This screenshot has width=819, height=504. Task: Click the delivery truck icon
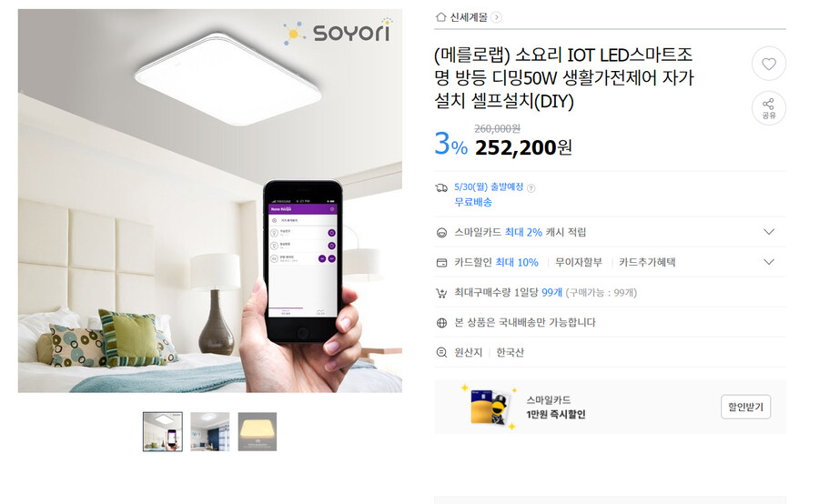point(441,188)
